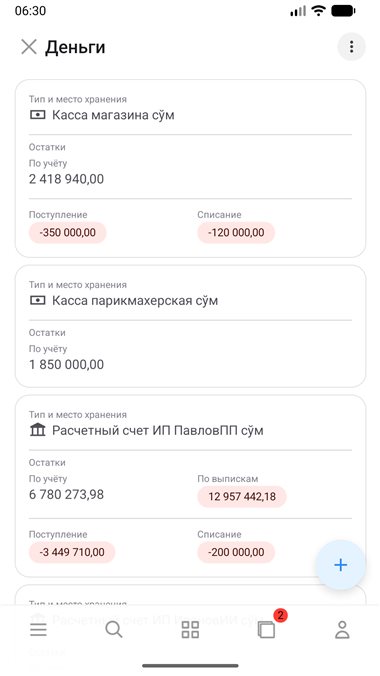Tap cash icon beside Касса парикмахерская сўм
The height and width of the screenshot is (676, 380).
pyautogui.click(x=38, y=300)
